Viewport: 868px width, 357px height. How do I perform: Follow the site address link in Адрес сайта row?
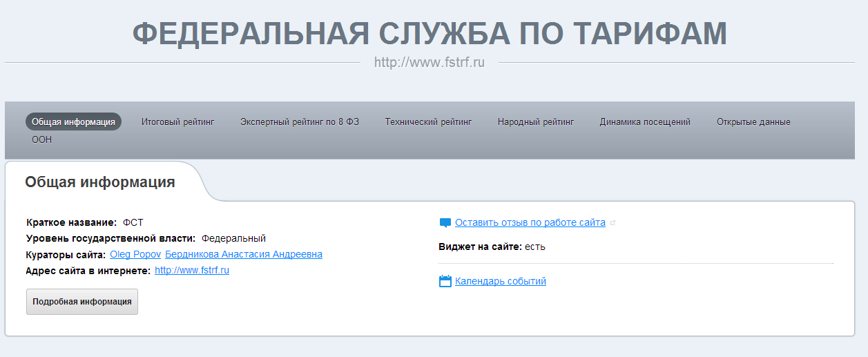(x=192, y=270)
